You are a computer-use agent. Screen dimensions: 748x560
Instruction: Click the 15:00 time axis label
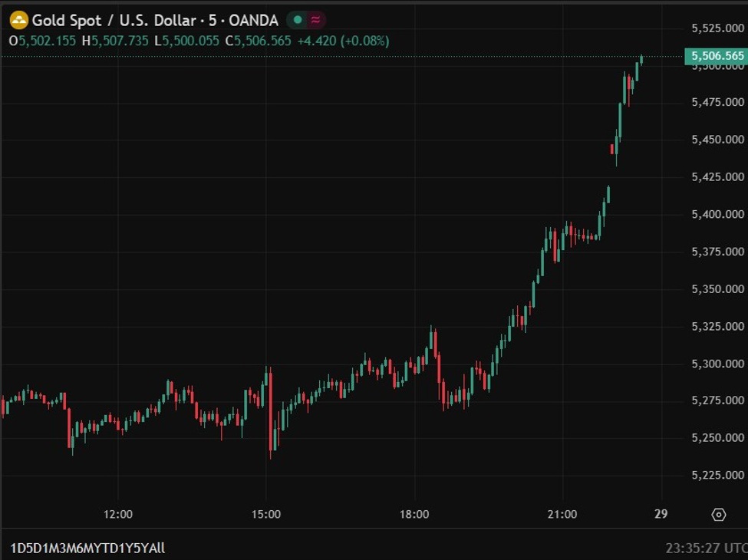pos(266,515)
